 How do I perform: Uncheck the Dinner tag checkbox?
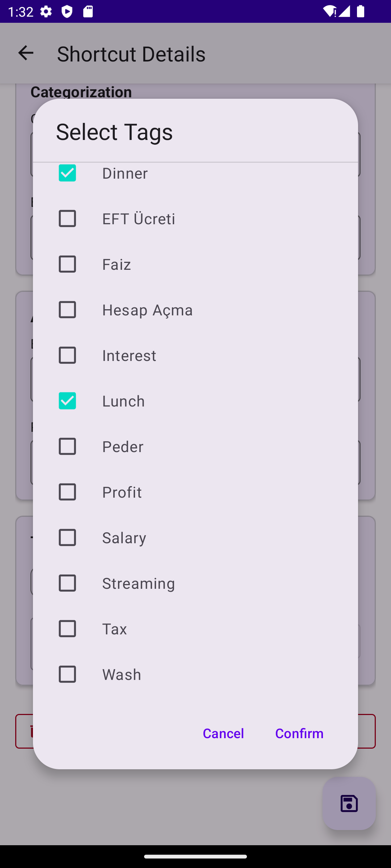[x=67, y=173]
